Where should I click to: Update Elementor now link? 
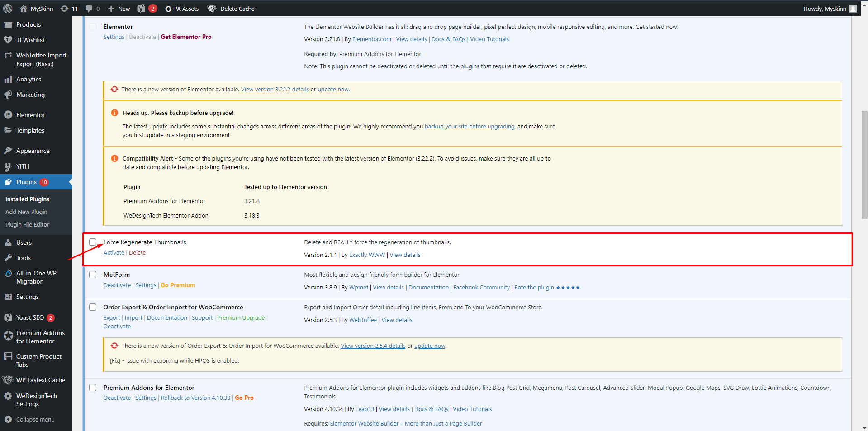pyautogui.click(x=333, y=90)
